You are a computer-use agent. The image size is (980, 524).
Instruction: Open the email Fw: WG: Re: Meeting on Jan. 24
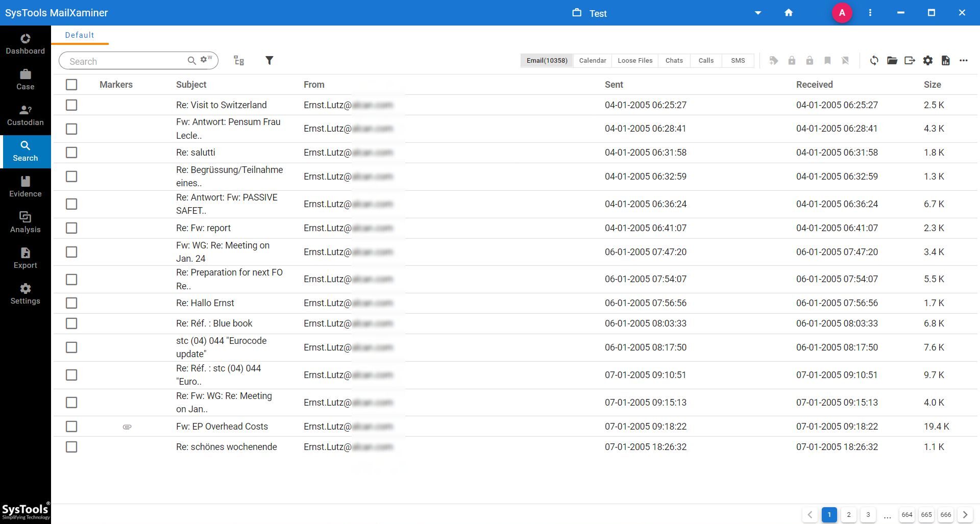[223, 252]
